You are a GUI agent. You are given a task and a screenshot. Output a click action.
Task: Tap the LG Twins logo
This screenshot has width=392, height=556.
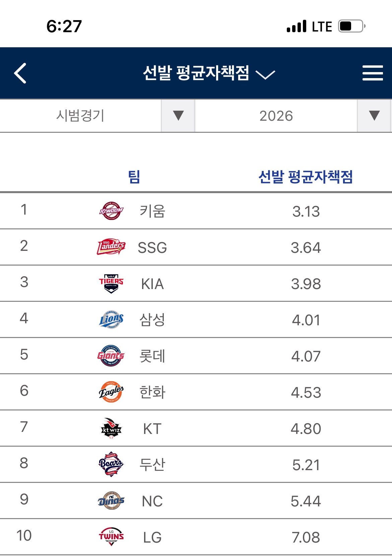pos(111,537)
